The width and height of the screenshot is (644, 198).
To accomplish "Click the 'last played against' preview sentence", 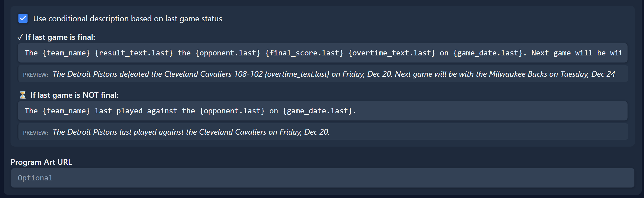I will pyautogui.click(x=191, y=132).
